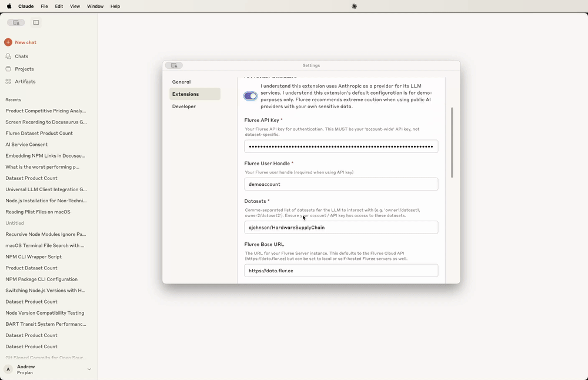Viewport: 588px width, 380px height.
Task: Switch to the General settings tab
Action: [181, 82]
